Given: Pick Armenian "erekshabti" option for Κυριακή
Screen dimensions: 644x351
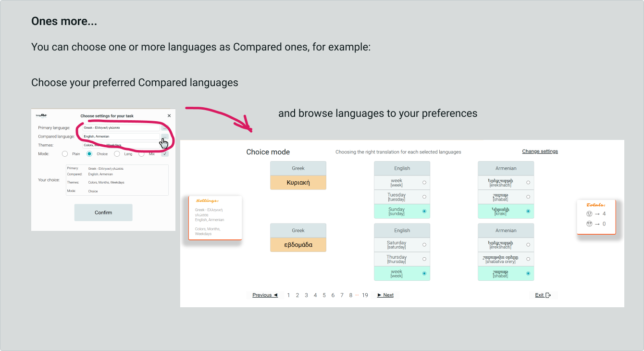Looking at the screenshot, I should (x=506, y=183).
